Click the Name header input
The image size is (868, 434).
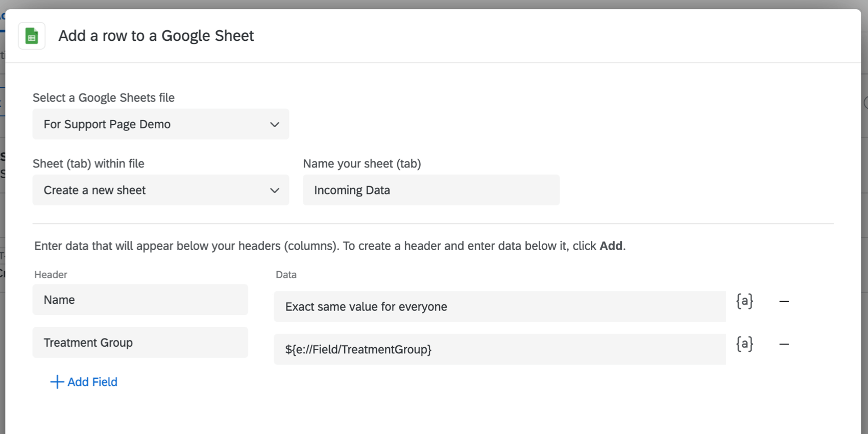coord(140,300)
